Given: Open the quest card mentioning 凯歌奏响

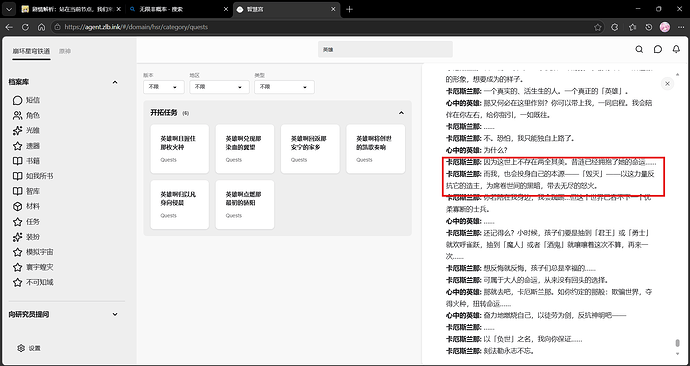Looking at the screenshot, I should click(x=375, y=149).
